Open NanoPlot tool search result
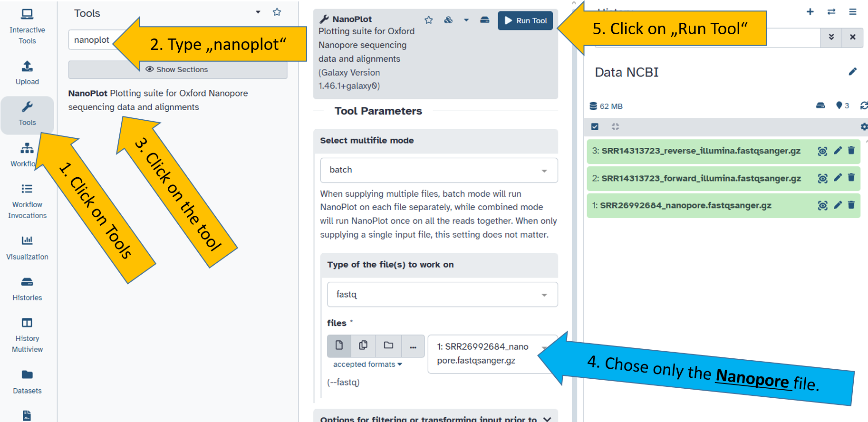Viewport: 868px width, 422px height. tap(158, 100)
